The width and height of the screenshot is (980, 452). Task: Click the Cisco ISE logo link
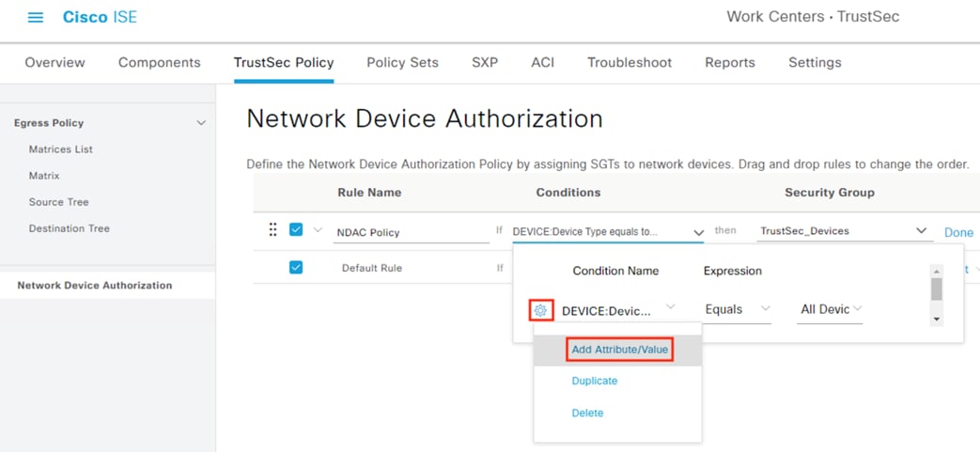pos(100,17)
